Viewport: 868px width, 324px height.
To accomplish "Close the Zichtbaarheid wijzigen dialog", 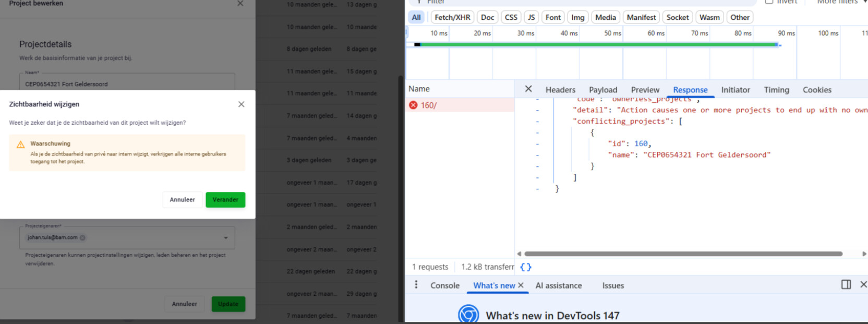I will [x=241, y=104].
